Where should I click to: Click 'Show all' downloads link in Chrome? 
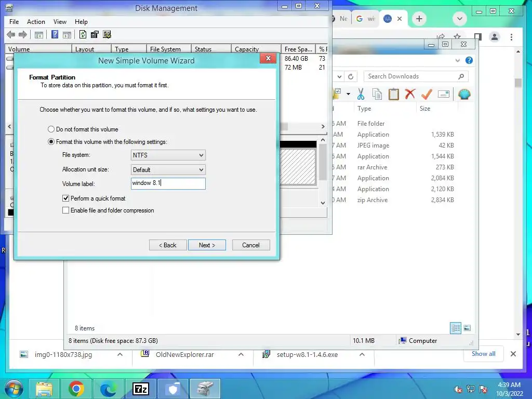[x=483, y=354]
